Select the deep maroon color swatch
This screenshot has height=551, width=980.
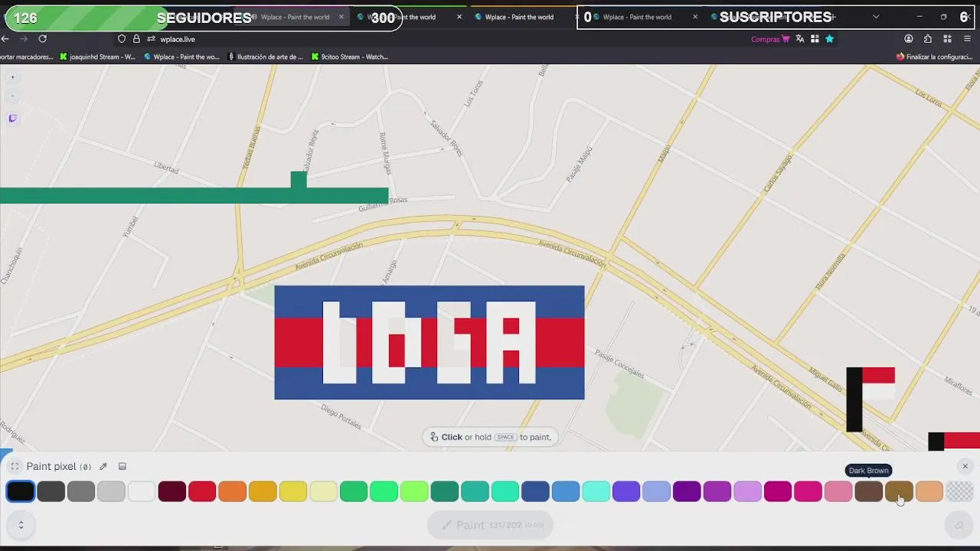pos(171,491)
